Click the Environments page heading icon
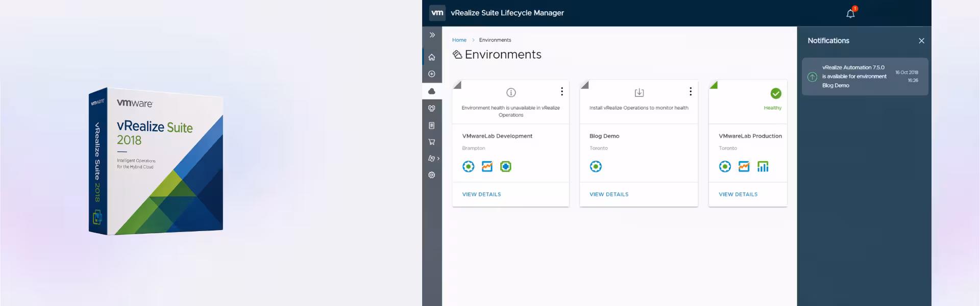The height and width of the screenshot is (306, 980). 457,55
